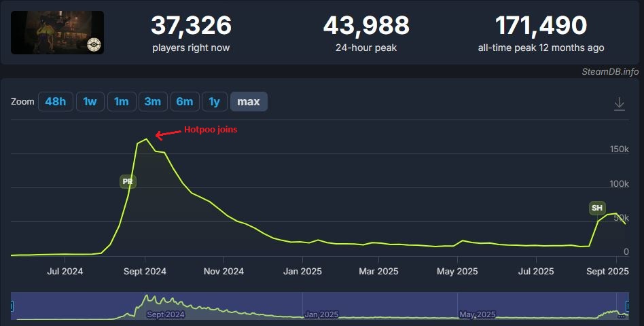The height and width of the screenshot is (326, 644).
Task: Click the navigator's Jan 2025 label
Action: pos(321,315)
